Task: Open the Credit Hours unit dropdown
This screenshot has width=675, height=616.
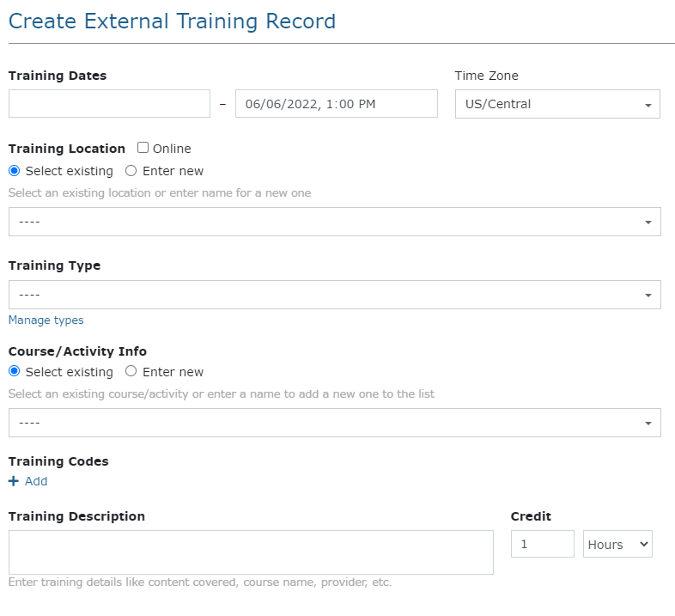Action: point(617,544)
